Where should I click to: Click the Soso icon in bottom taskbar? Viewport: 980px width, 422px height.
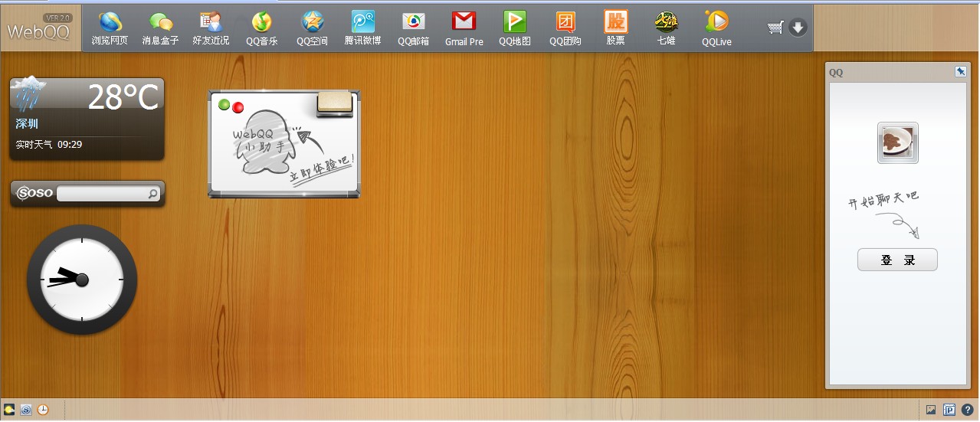tap(26, 410)
